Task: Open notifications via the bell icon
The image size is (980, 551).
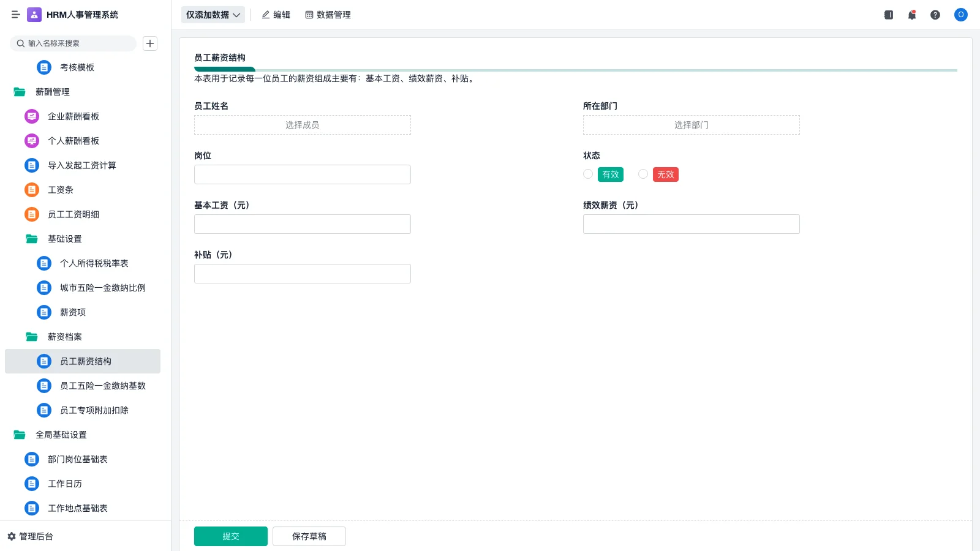Action: [x=911, y=15]
